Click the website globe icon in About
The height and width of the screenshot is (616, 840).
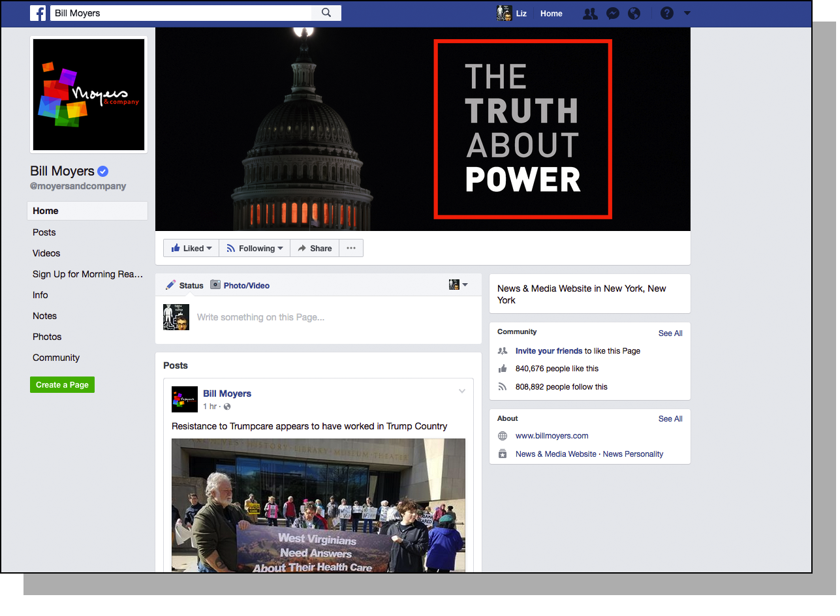[502, 436]
